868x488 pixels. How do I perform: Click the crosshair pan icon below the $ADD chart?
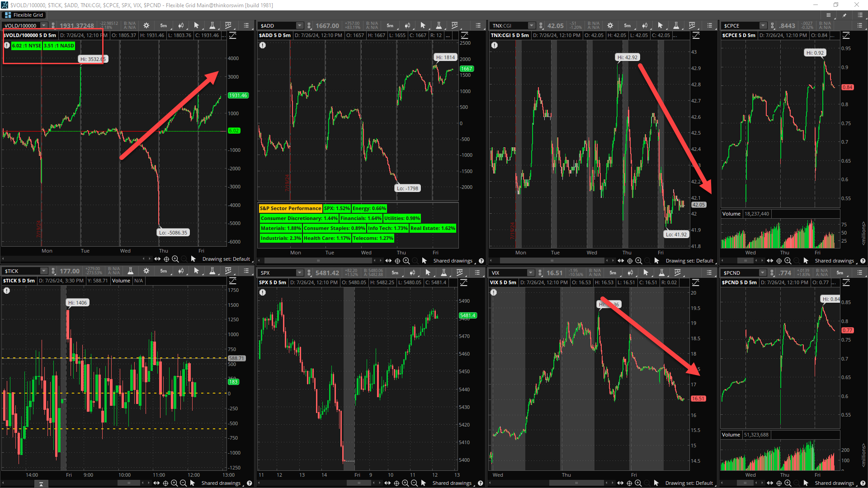pyautogui.click(x=397, y=261)
